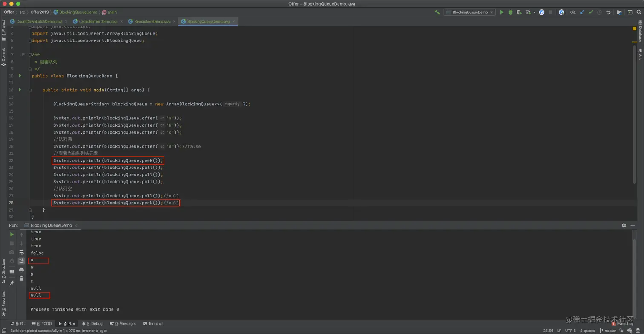Hide the Run tool window
This screenshot has width=644, height=334.
pos(633,225)
